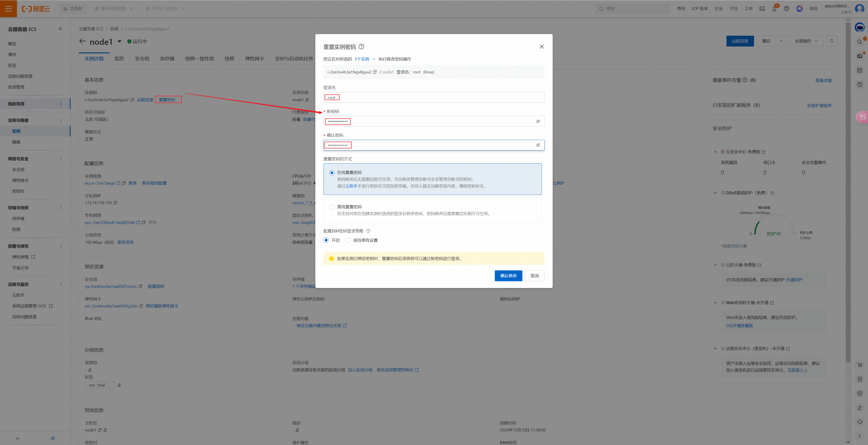Open the Cloud Shell terminal icon
The height and width of the screenshot is (445, 868).
pyautogui.click(x=762, y=9)
